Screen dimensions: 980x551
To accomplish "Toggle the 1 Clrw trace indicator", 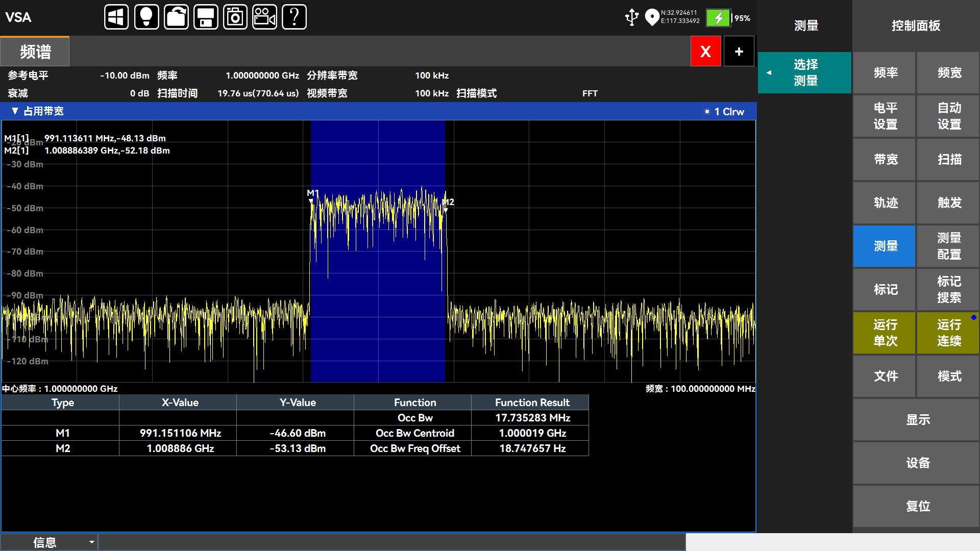I will pyautogui.click(x=725, y=112).
